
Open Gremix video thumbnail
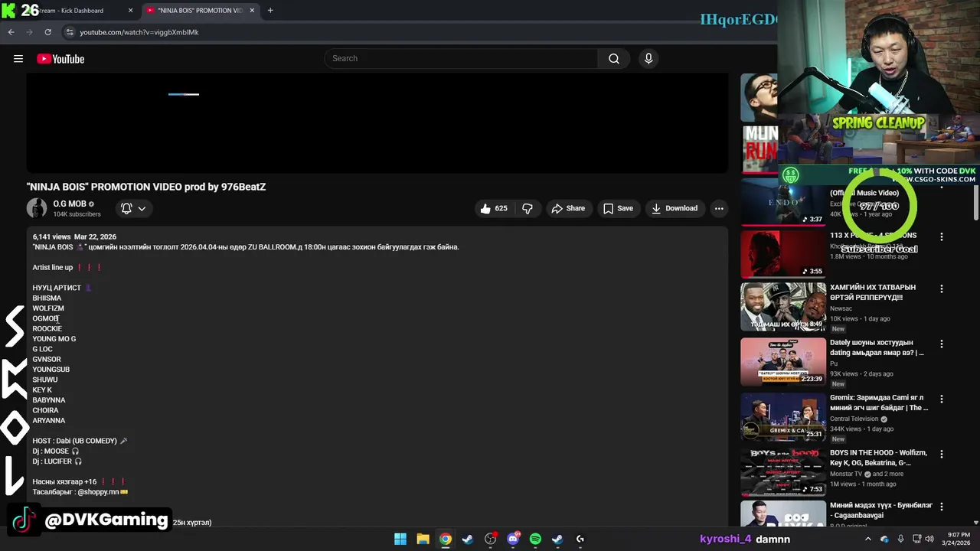pos(783,417)
